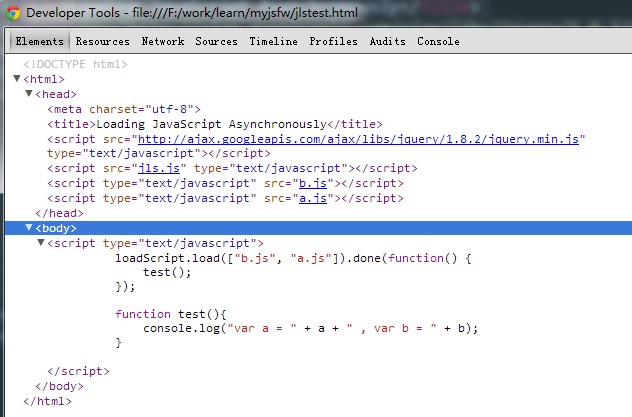
Task: Open the b.js script source link
Action: tap(313, 183)
